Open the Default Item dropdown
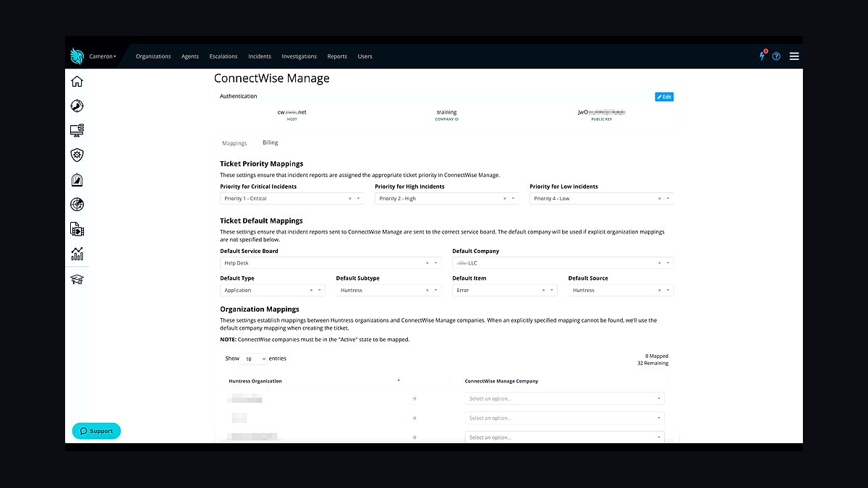This screenshot has width=868, height=488. 553,291
